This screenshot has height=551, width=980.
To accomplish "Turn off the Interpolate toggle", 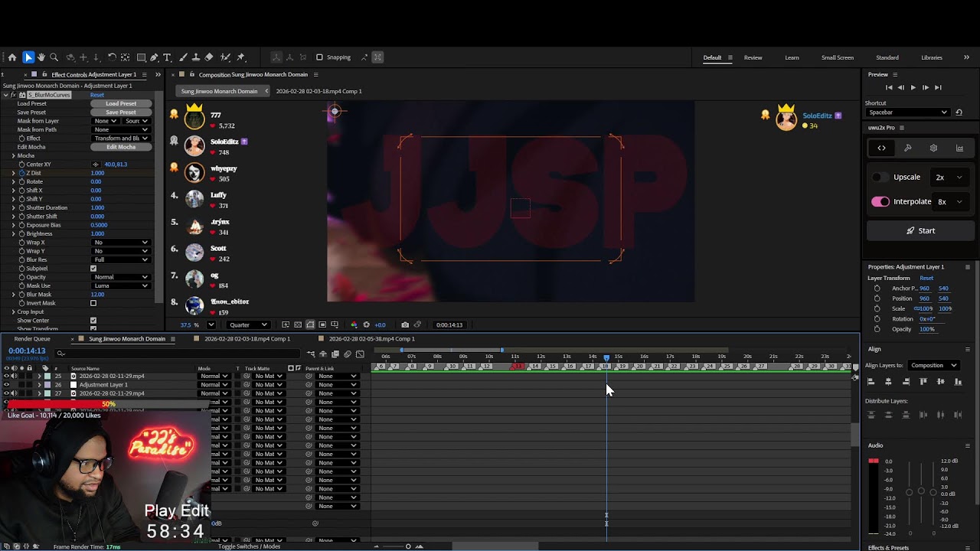I will click(880, 201).
